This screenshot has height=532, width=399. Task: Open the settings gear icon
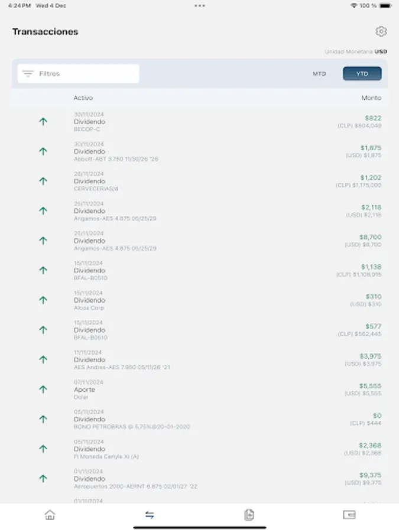pyautogui.click(x=381, y=31)
